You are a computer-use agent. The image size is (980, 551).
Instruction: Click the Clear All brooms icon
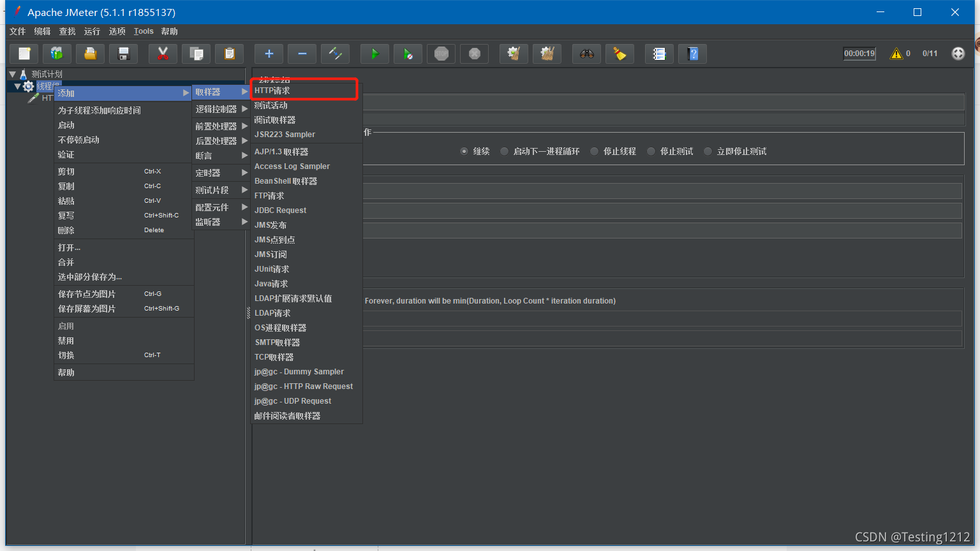tap(547, 54)
